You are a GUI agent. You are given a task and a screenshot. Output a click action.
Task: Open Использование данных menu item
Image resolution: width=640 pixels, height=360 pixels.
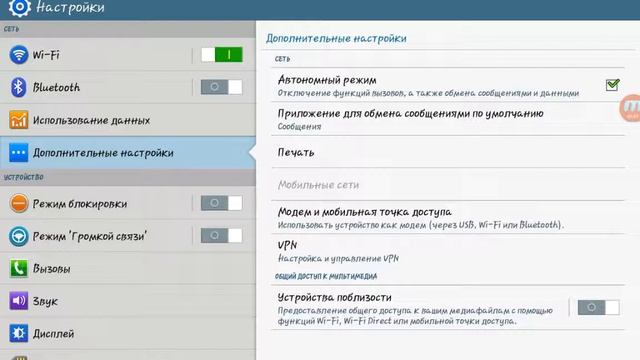[x=128, y=120]
